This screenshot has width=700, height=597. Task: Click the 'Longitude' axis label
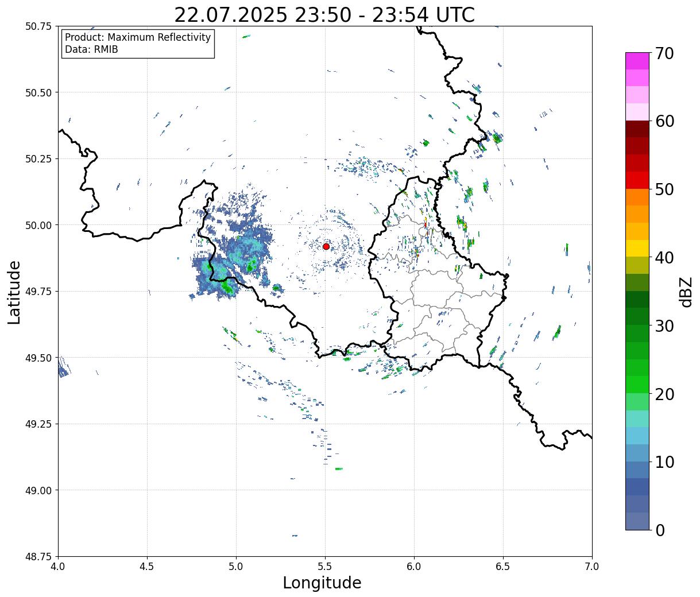point(322,583)
